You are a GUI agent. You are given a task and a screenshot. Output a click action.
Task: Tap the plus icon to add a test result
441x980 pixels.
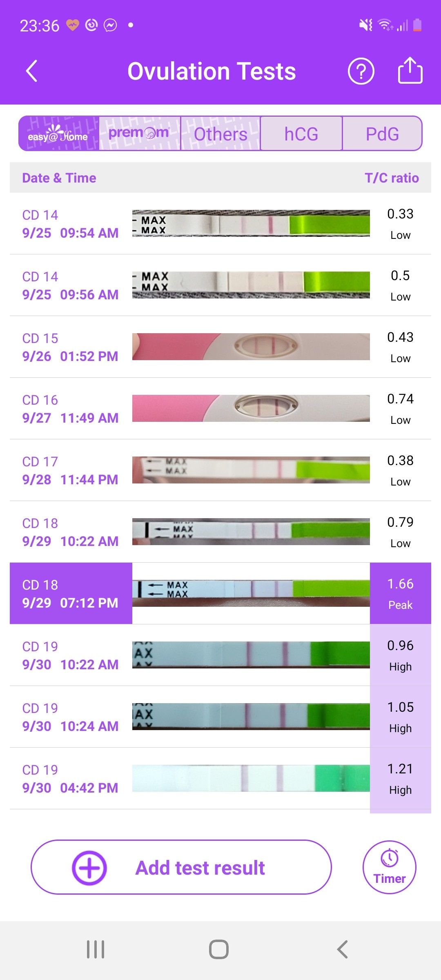point(89,868)
